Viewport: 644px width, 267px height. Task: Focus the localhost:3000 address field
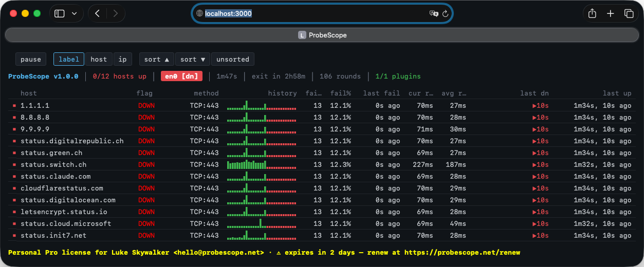click(322, 14)
